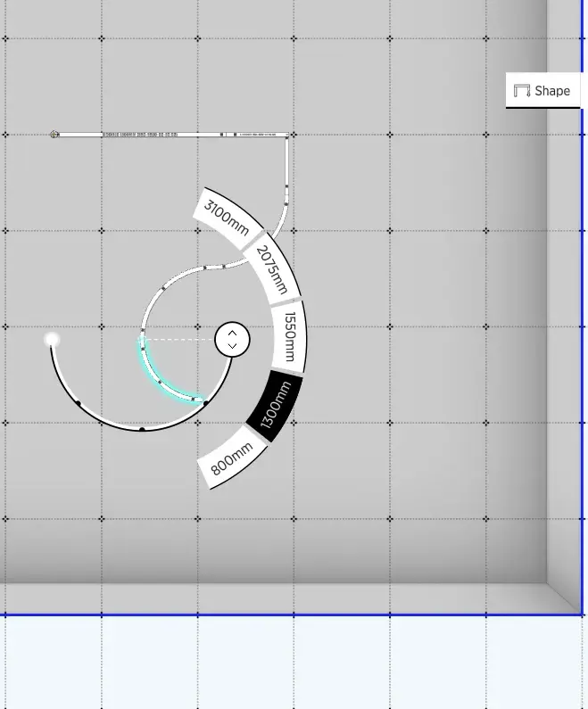Select the 3100mm radius option

coord(228,218)
